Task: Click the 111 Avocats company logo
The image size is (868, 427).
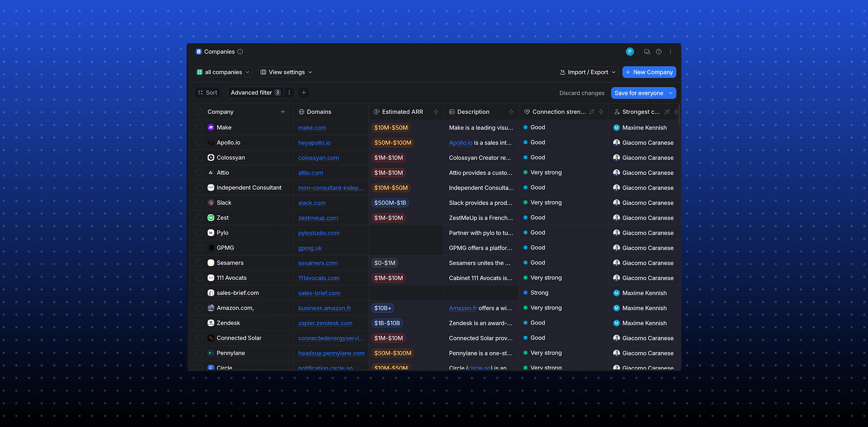Action: pos(211,278)
